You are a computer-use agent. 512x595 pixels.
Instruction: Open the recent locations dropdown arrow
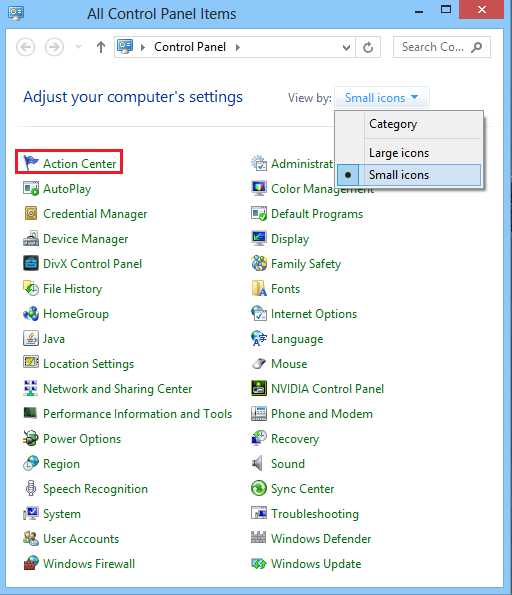pos(79,47)
